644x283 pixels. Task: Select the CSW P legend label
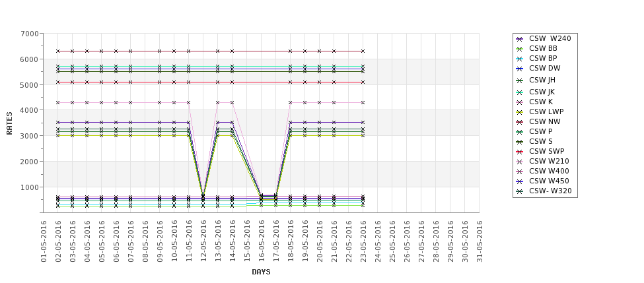[540, 131]
